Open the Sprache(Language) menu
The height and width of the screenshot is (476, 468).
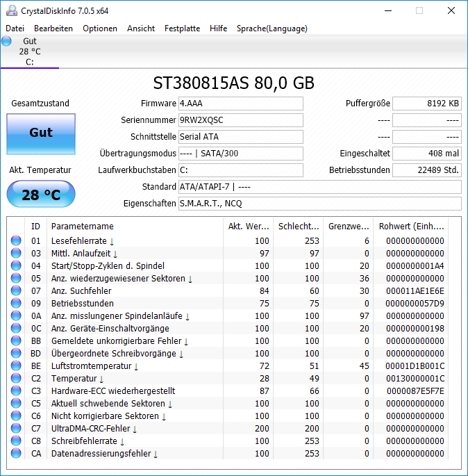tap(271, 28)
